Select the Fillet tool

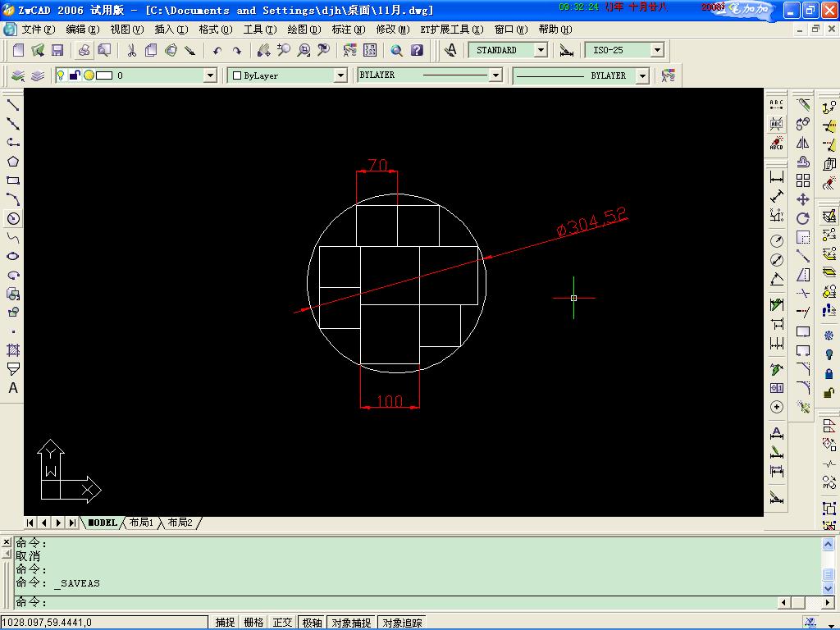802,388
